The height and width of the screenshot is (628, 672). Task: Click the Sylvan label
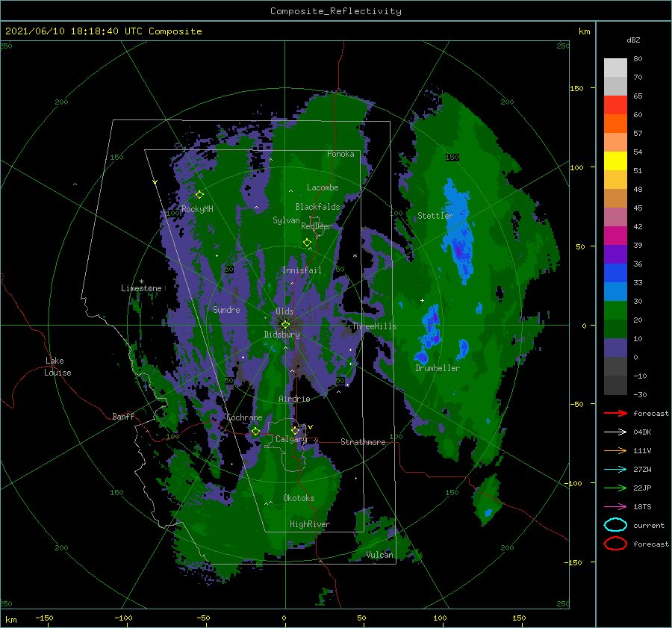(286, 220)
